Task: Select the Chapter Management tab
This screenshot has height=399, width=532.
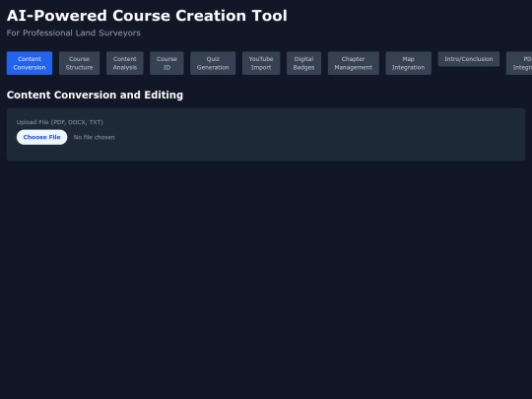Action: [x=354, y=63]
